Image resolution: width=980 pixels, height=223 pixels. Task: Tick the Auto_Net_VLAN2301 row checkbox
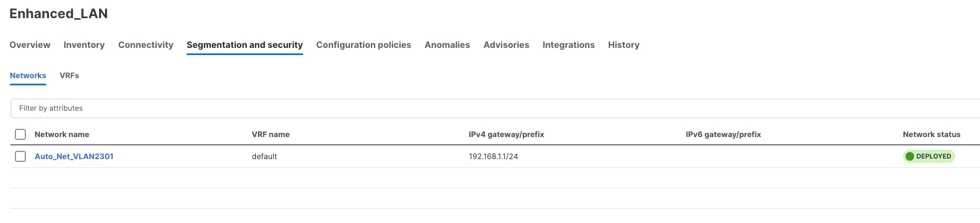[20, 156]
